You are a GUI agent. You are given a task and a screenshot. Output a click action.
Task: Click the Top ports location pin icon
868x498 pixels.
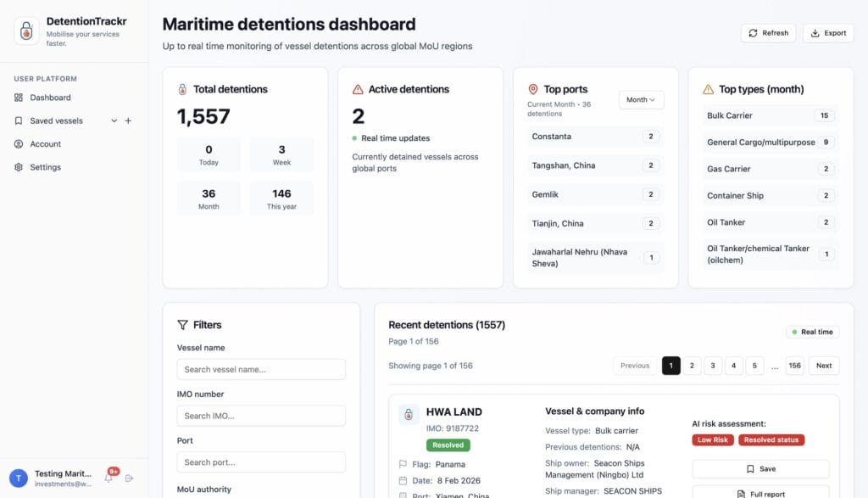pos(533,89)
